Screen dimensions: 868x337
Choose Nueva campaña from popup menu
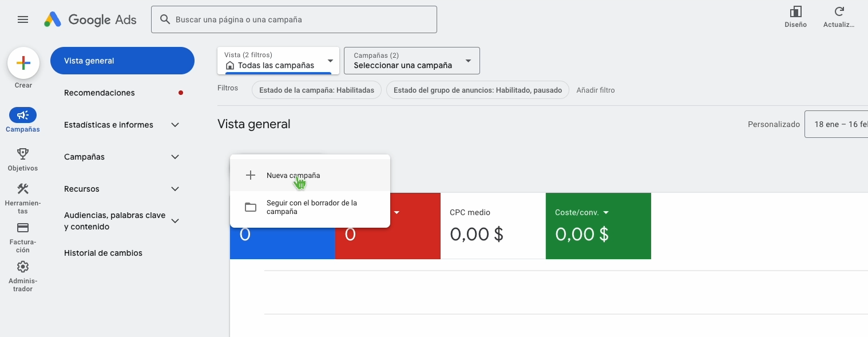[x=310, y=175]
